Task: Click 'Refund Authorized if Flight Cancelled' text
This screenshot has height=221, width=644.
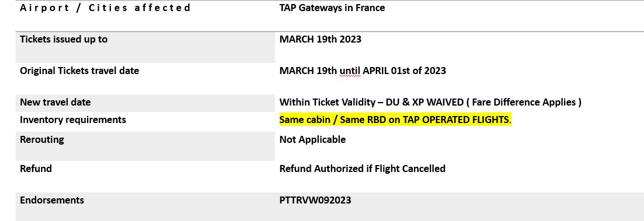Action: (x=362, y=169)
